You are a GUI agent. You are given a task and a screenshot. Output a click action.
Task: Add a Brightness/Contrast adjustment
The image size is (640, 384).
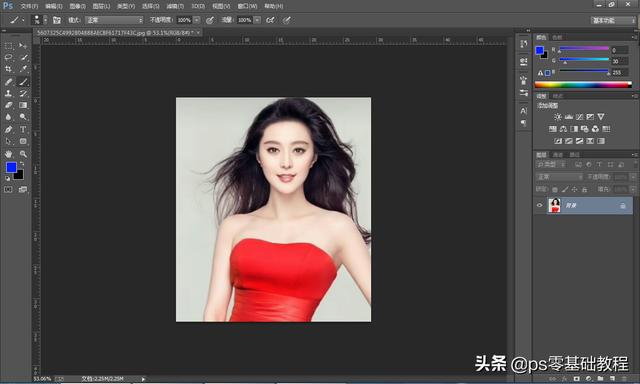click(x=558, y=117)
